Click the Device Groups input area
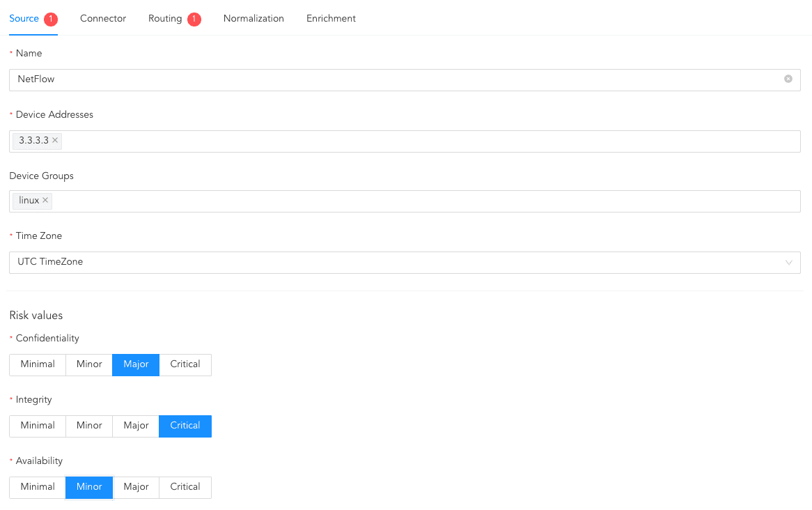812x510 pixels. 418,201
